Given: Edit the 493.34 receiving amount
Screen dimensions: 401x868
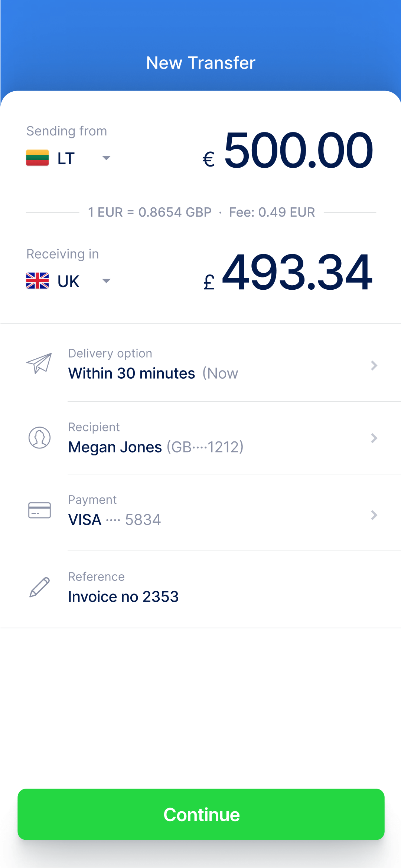Looking at the screenshot, I should click(297, 273).
